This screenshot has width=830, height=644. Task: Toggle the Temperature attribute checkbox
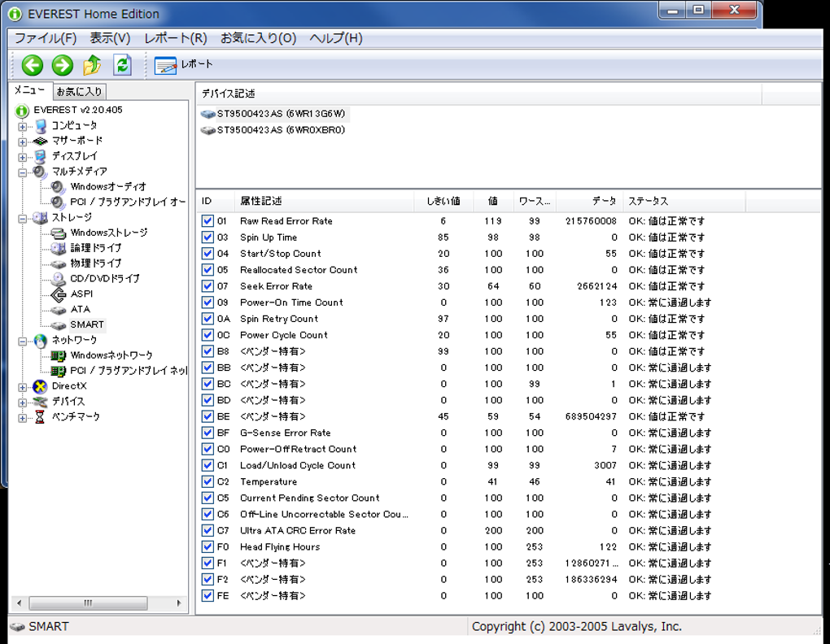207,481
